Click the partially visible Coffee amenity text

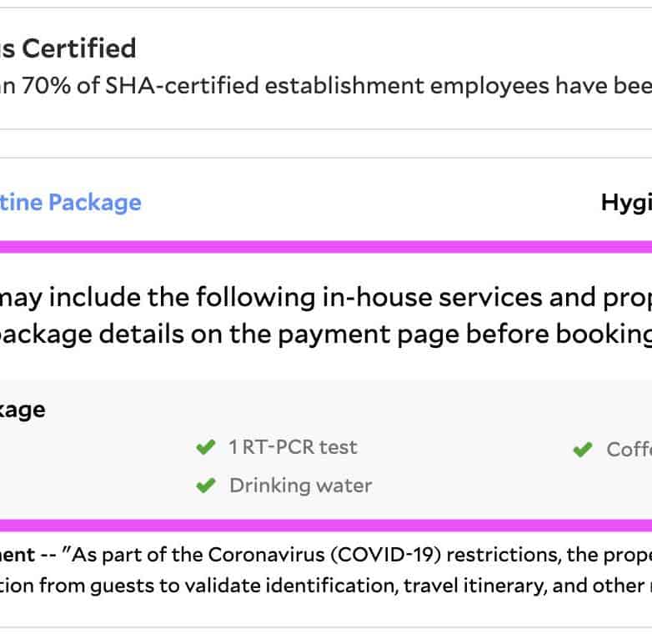[x=628, y=450]
